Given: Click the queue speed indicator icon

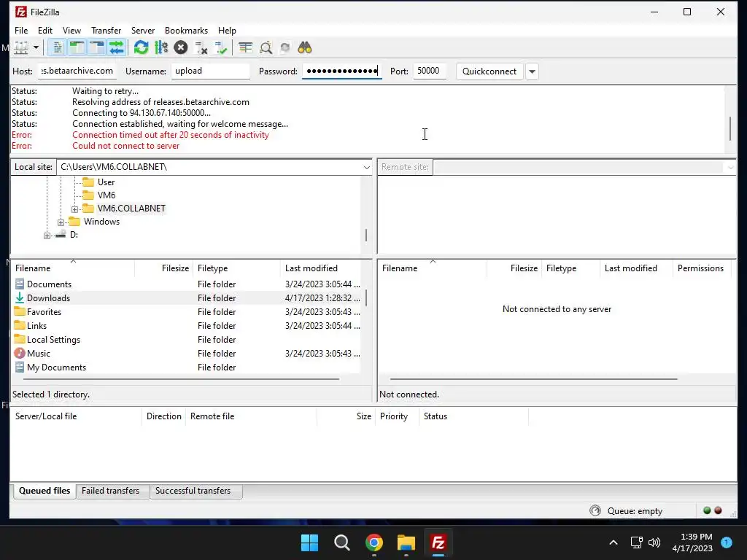Looking at the screenshot, I should tap(595, 511).
